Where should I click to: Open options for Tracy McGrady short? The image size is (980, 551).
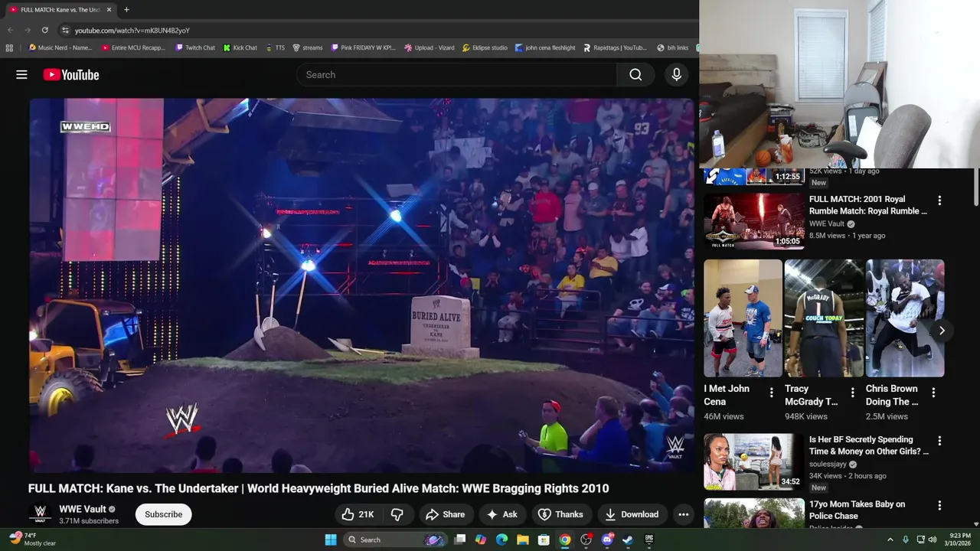852,393
